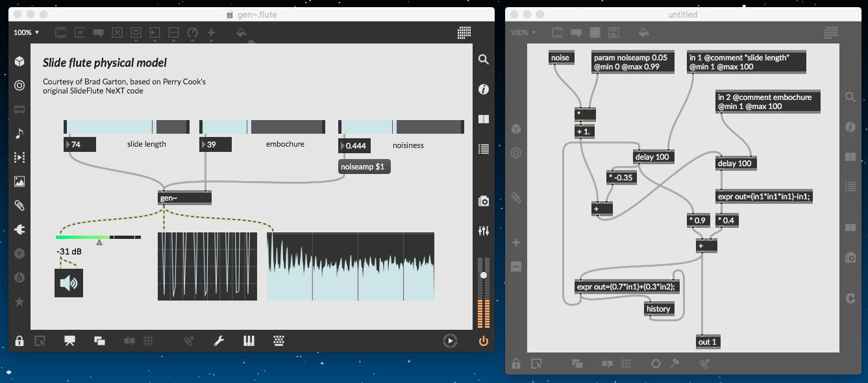Open the Reference book icon in flute patcher
Screen dimensions: 868x383
pyautogui.click(x=483, y=119)
